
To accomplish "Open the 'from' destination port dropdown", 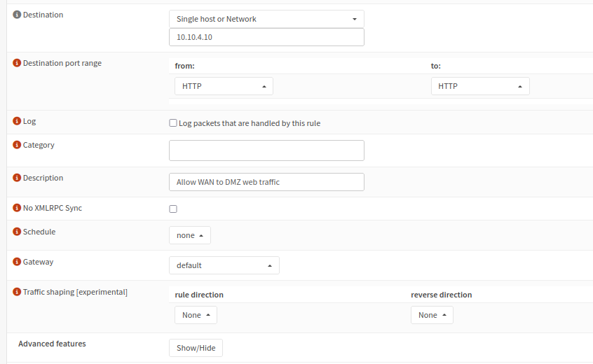I will 224,86.
